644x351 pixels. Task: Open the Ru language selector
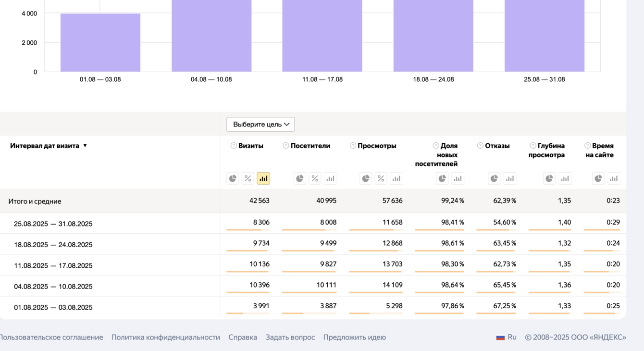[507, 338]
